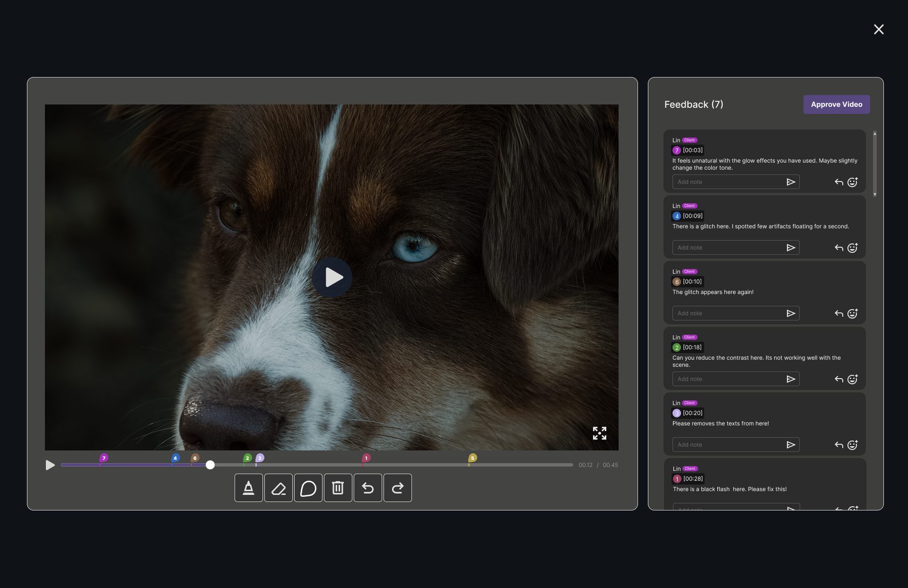
Task: Click comment 'Please removes the texts from here!'
Action: [x=720, y=424]
